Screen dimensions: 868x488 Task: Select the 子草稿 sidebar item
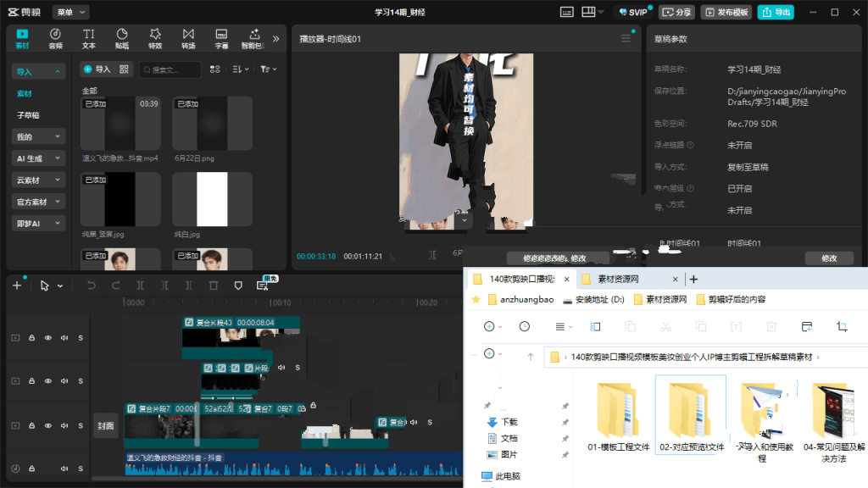(x=28, y=115)
